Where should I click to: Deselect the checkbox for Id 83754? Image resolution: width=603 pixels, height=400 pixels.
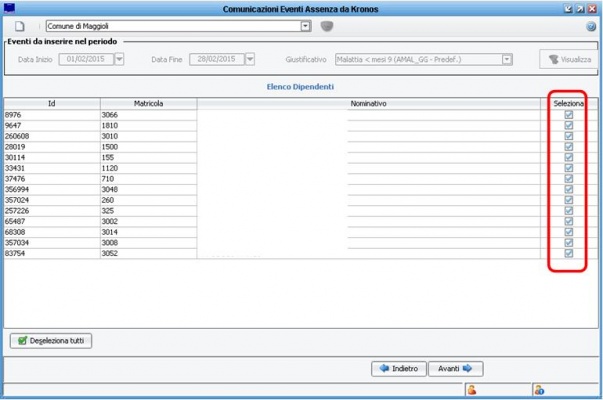(569, 254)
